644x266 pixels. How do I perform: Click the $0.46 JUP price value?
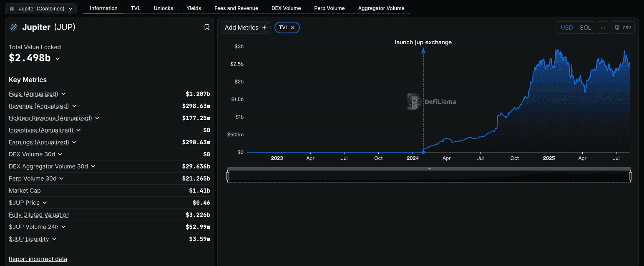pyautogui.click(x=201, y=203)
